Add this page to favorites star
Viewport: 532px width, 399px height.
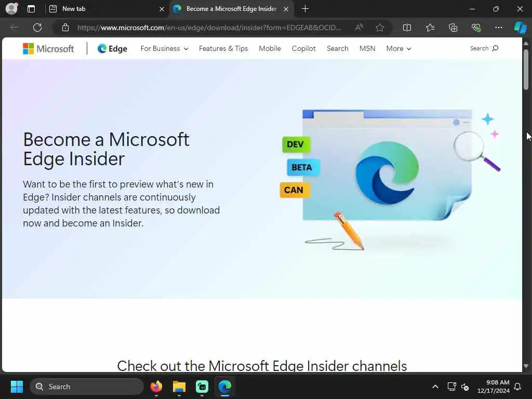380,28
